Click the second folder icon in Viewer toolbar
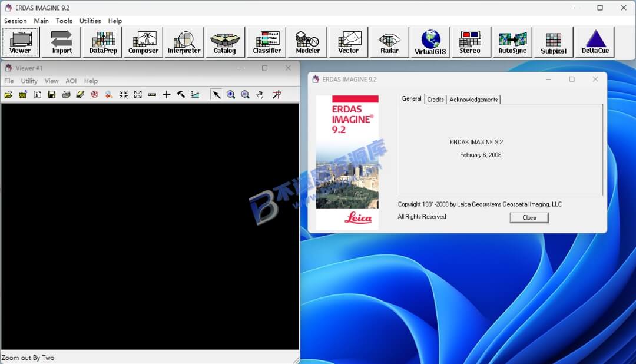Screen dimensions: 636x364 pos(23,95)
